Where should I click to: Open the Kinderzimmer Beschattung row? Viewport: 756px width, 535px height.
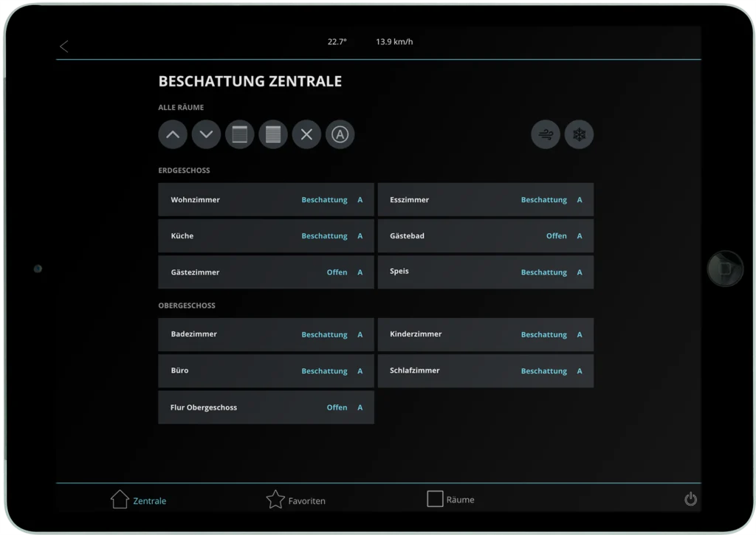pos(486,334)
